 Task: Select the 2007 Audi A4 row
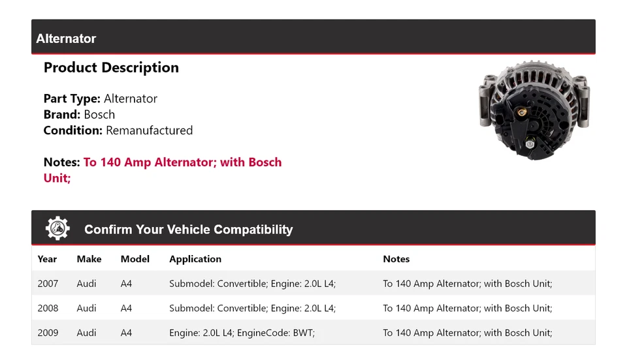coord(313,284)
